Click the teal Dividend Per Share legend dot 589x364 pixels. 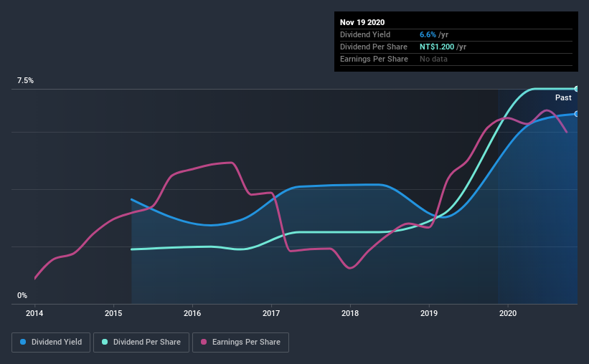[x=105, y=342]
